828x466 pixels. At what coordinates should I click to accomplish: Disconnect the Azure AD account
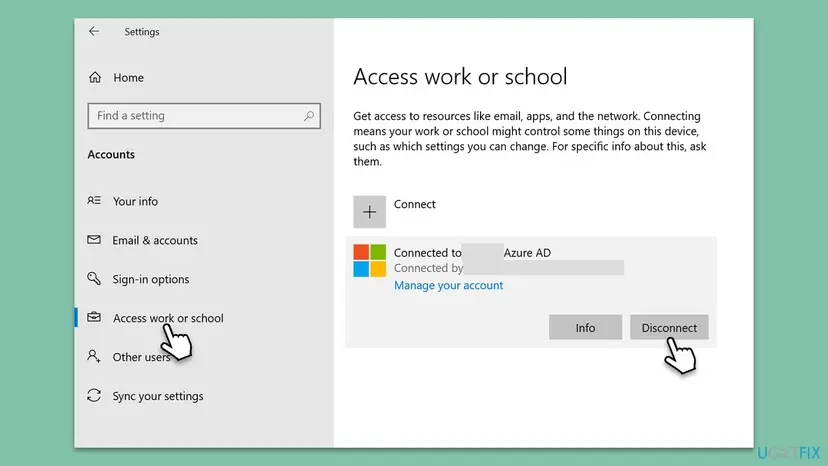[x=669, y=328]
